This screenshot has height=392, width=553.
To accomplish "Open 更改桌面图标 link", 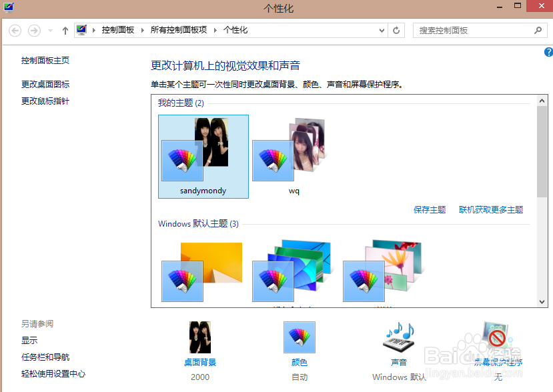I will coord(45,84).
